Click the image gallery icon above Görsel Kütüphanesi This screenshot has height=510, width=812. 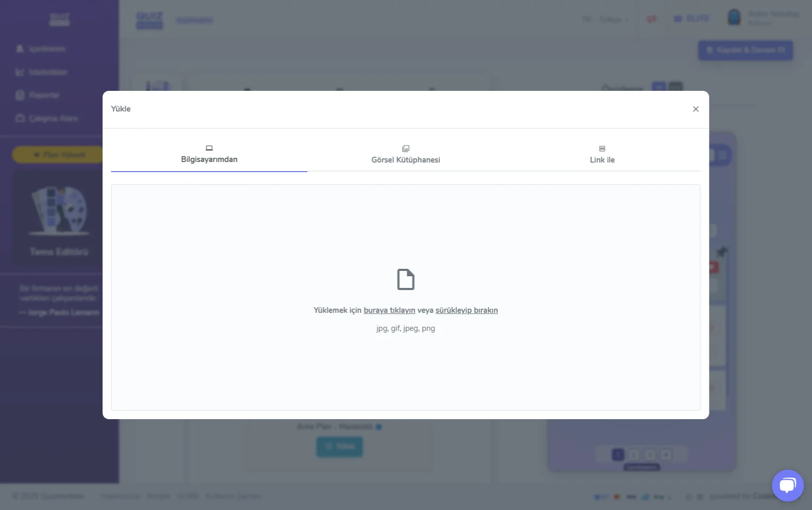pos(405,149)
